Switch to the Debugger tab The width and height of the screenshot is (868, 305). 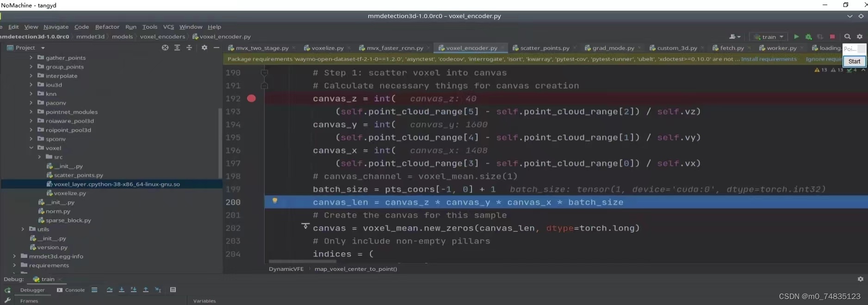(32, 290)
